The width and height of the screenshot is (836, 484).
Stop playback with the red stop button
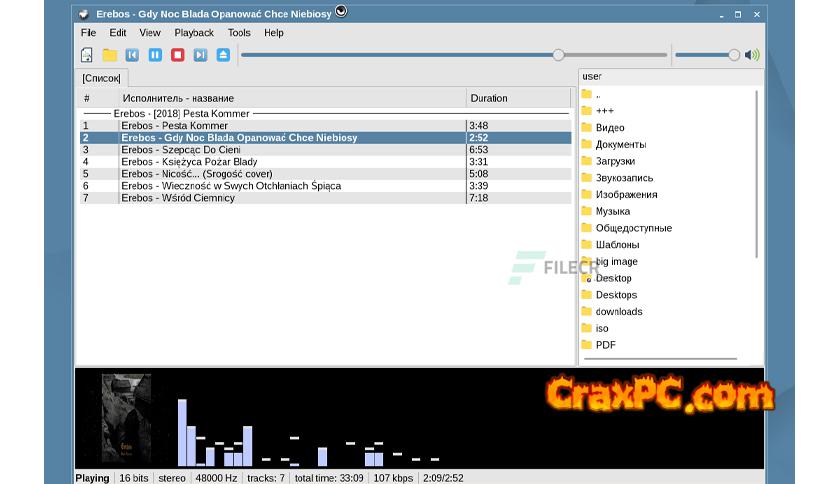coord(177,55)
